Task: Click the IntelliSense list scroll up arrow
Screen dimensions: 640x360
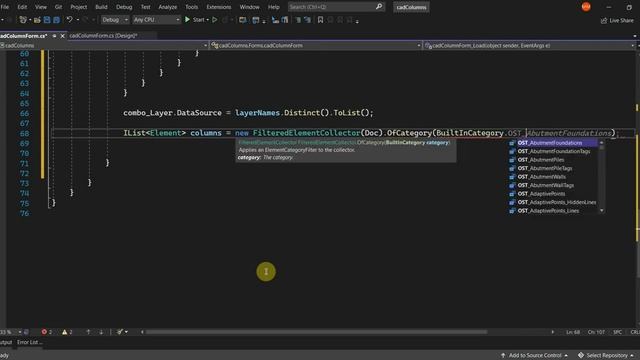Action: coord(602,143)
